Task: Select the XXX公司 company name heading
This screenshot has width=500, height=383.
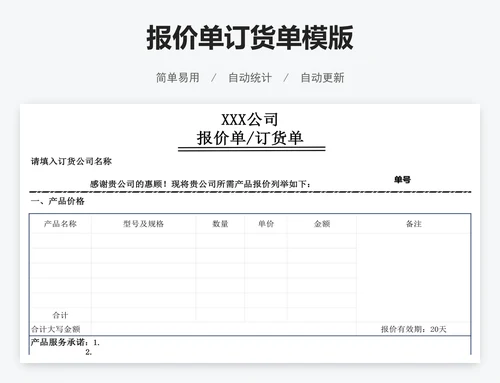Action: click(x=250, y=119)
